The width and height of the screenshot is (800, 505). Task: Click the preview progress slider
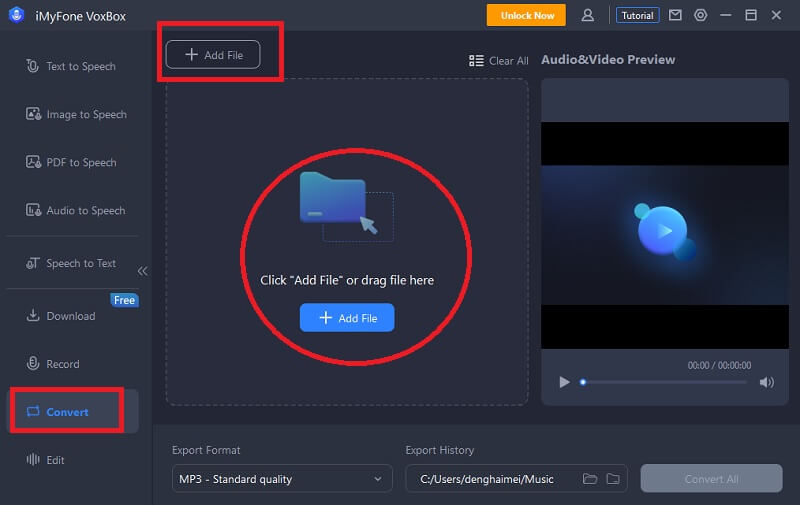point(664,382)
